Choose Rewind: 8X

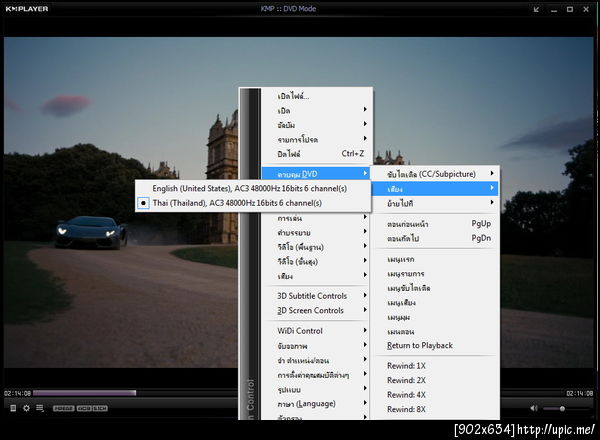coord(435,409)
